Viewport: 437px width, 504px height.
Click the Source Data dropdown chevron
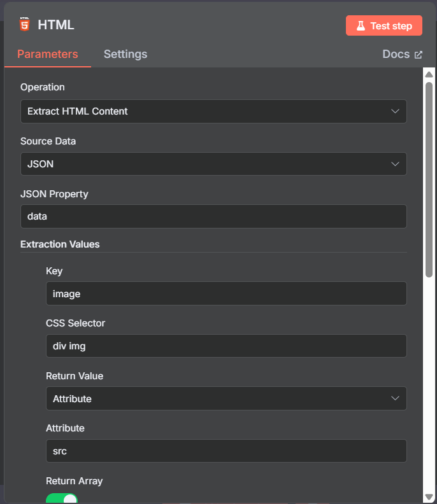tap(395, 164)
